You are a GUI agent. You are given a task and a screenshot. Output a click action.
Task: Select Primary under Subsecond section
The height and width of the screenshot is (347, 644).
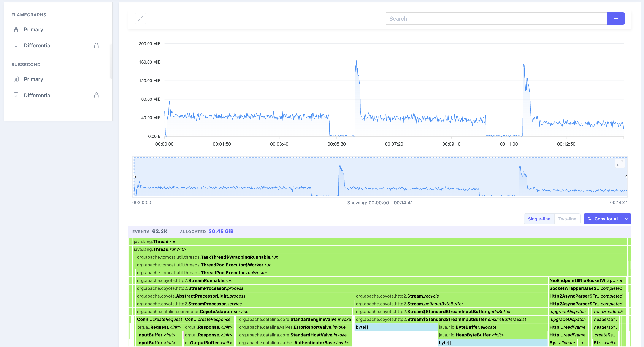pyautogui.click(x=33, y=79)
